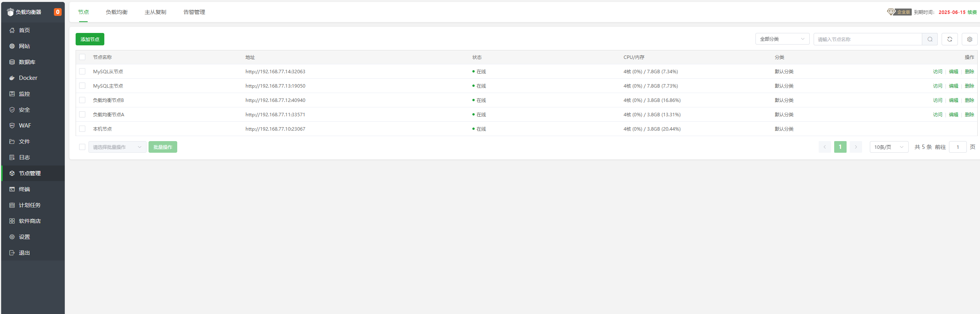The height and width of the screenshot is (314, 980).
Task: Expand the 全部分类 category dropdown
Action: click(782, 39)
